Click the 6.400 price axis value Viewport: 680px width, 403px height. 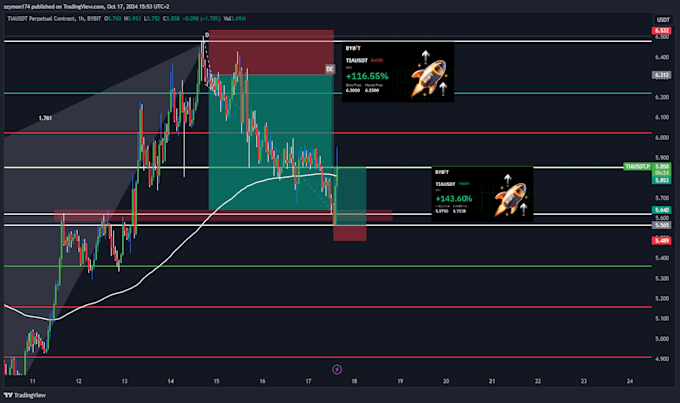(x=662, y=57)
